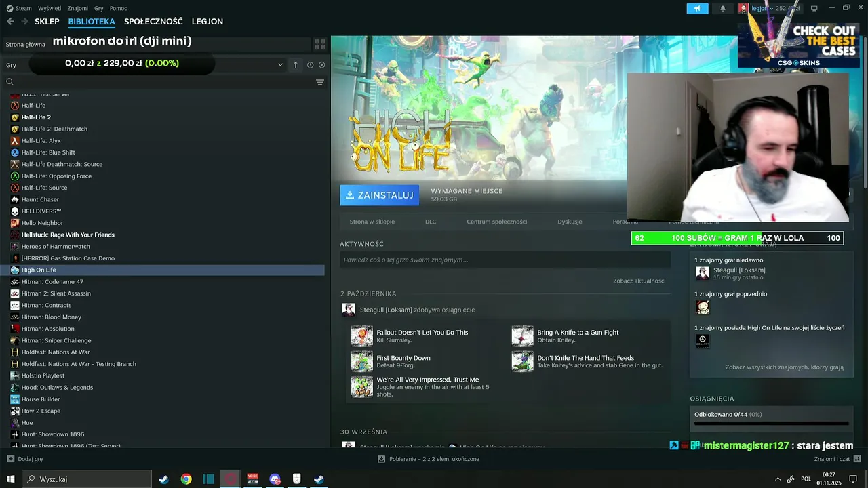This screenshot has height=488, width=868.
Task: Open the LEGJON profile tab
Action: 208,22
